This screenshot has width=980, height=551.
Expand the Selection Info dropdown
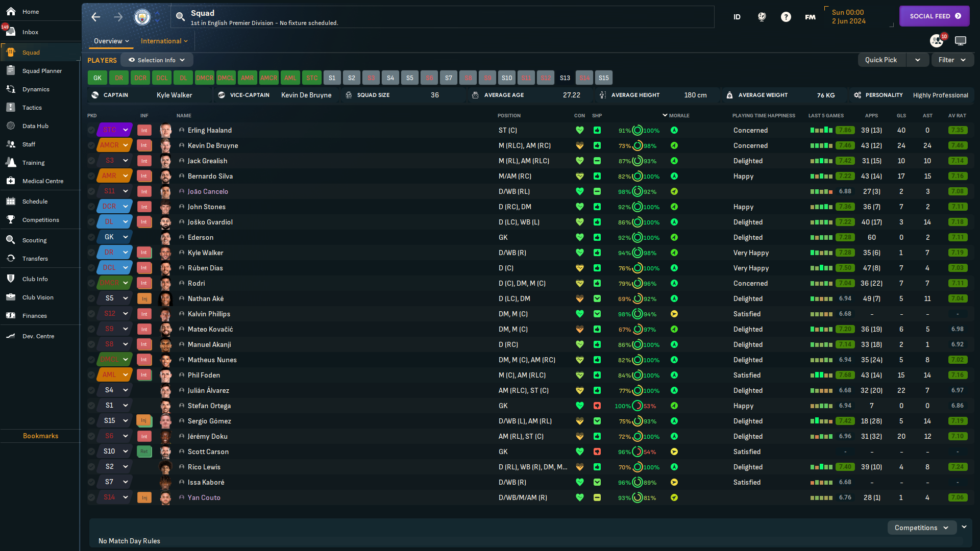point(157,60)
